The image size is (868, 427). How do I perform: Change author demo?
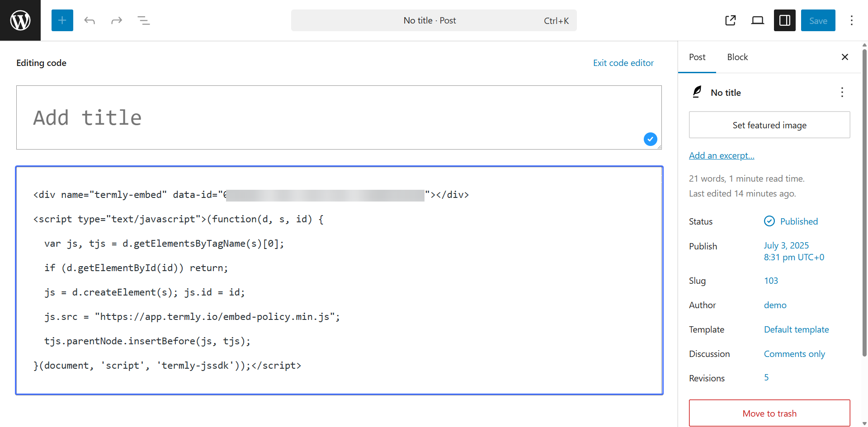coord(775,305)
